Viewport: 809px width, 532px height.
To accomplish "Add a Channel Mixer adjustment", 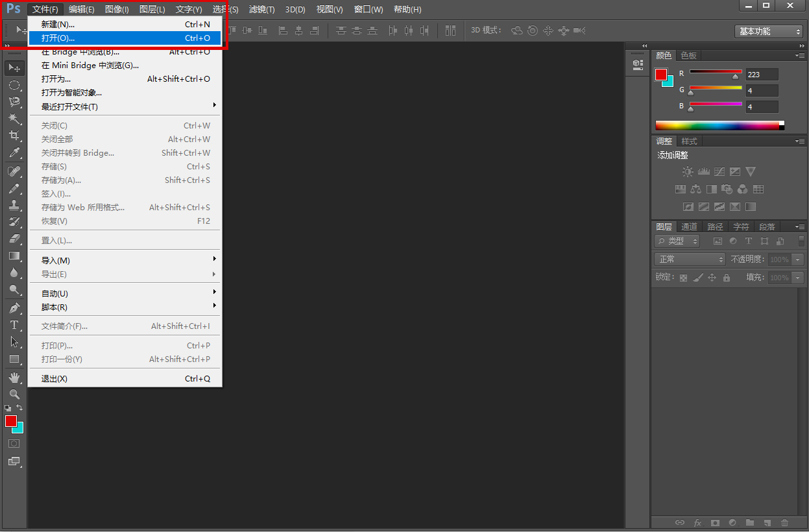I will (x=743, y=189).
